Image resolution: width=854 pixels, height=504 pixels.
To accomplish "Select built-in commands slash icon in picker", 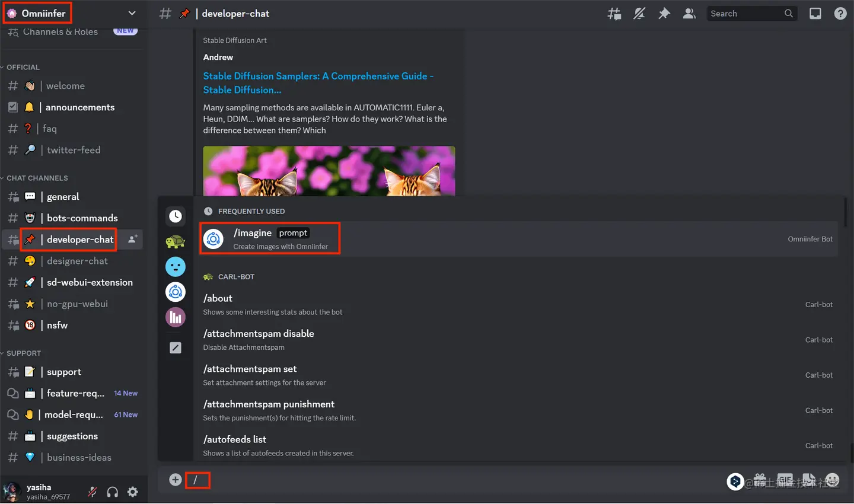I will pyautogui.click(x=176, y=348).
